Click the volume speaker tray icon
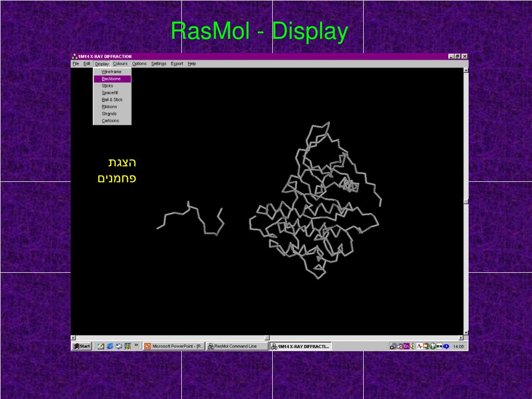 pyautogui.click(x=412, y=346)
